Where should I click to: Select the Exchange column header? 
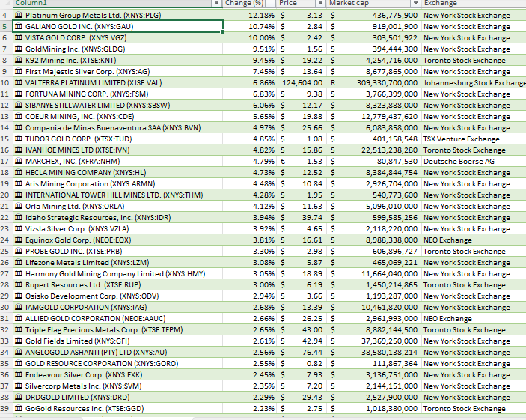tap(474, 3)
